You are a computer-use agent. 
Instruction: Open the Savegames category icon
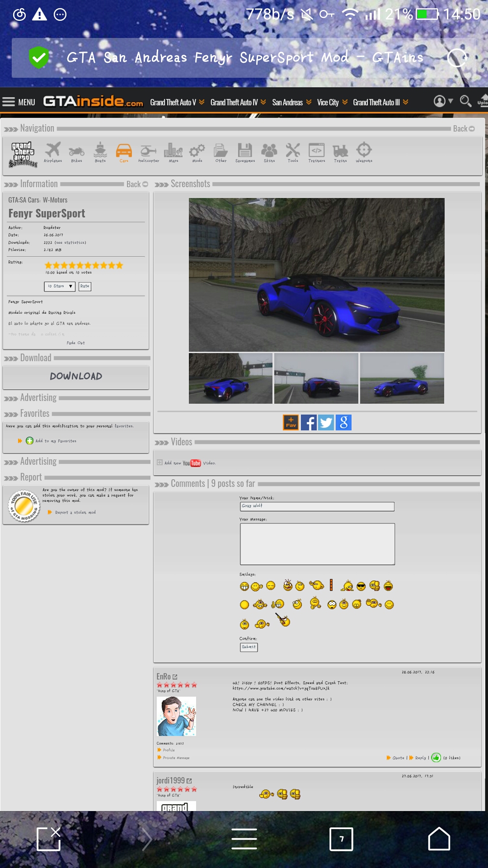pyautogui.click(x=245, y=152)
